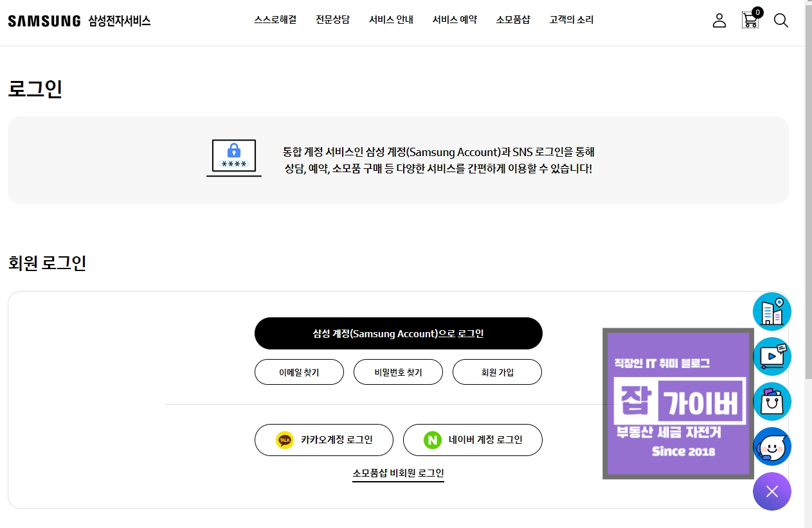Click the purple 잡가이버 blog banner
The image size is (812, 528).
click(678, 403)
